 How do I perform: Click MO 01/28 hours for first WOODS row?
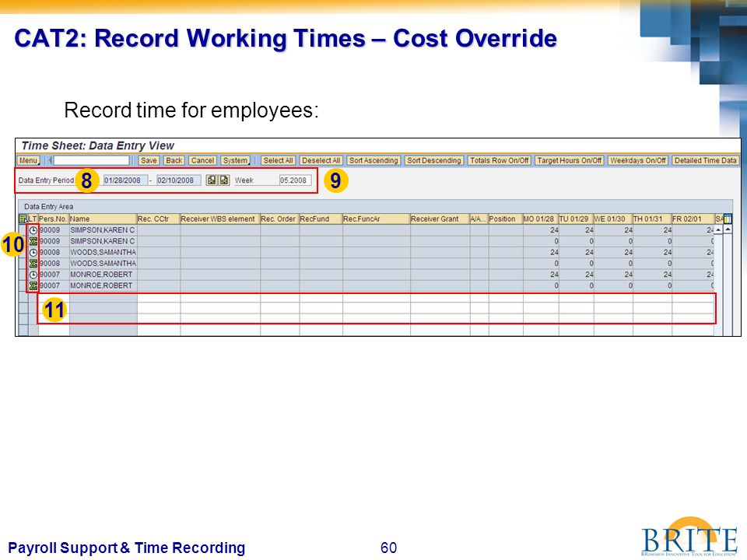[541, 252]
